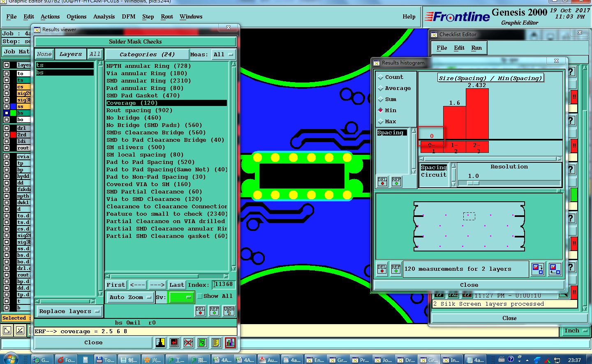Click the crossed-out REF icon at viewer bottom

(188, 342)
